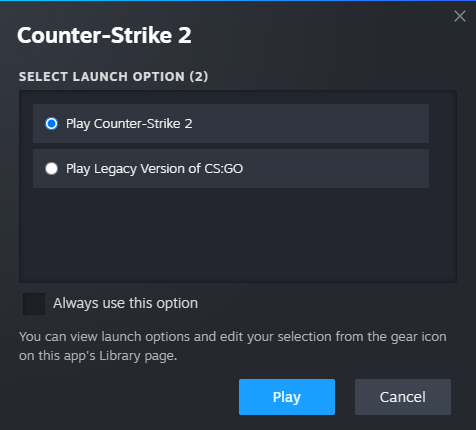Image resolution: width=476 pixels, height=430 pixels.
Task: Click empty dialog area left of Play button
Action: (127, 397)
